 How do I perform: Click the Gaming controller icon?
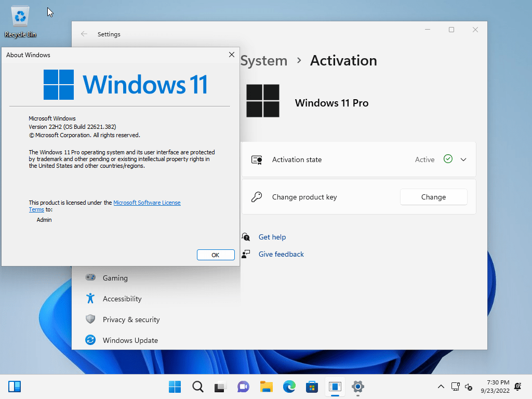pyautogui.click(x=90, y=277)
